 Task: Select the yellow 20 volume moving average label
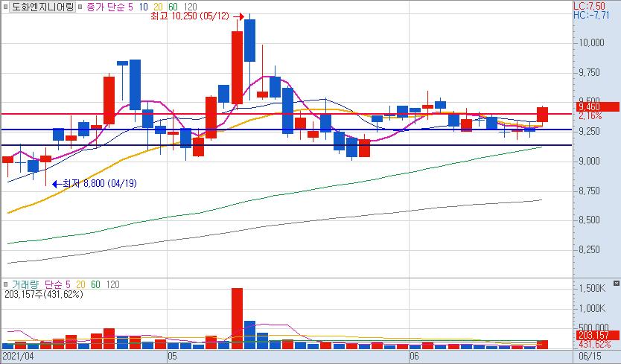(x=80, y=284)
